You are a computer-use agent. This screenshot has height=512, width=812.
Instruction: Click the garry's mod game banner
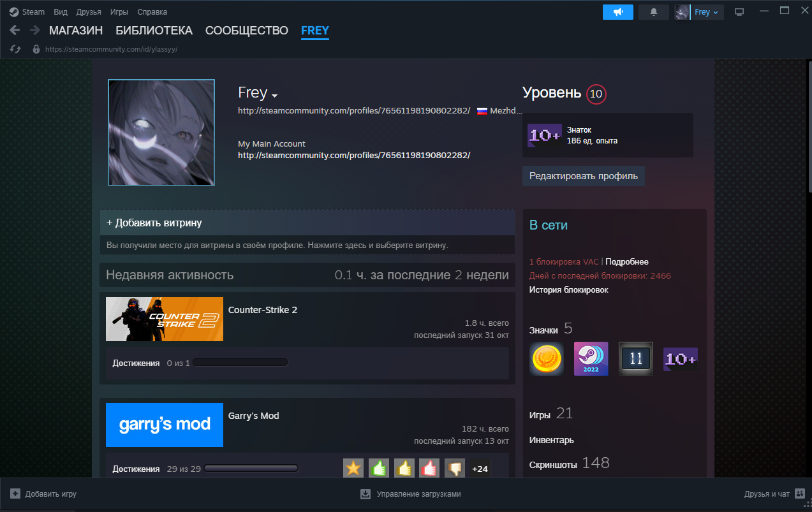point(165,425)
